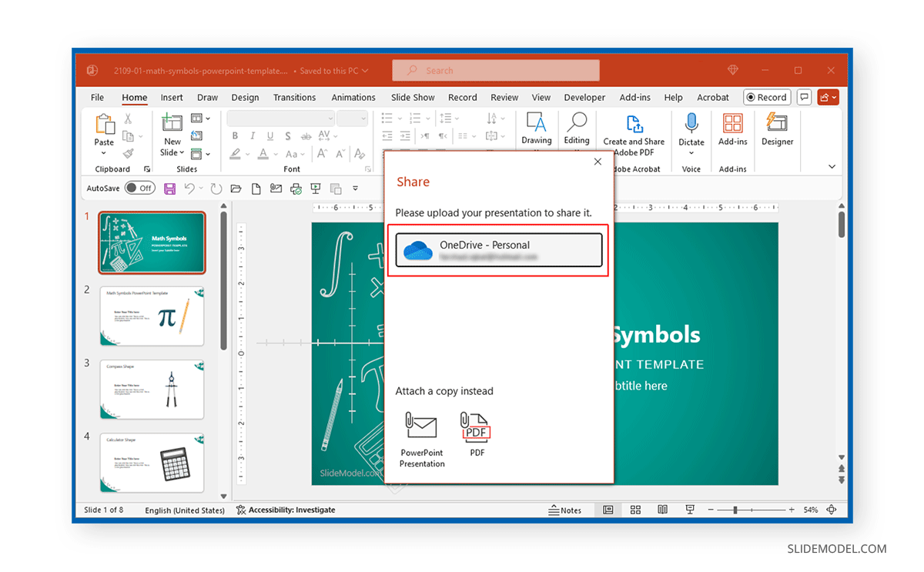Open the File menu tab
Screen dimensions: 924x572
click(x=97, y=97)
